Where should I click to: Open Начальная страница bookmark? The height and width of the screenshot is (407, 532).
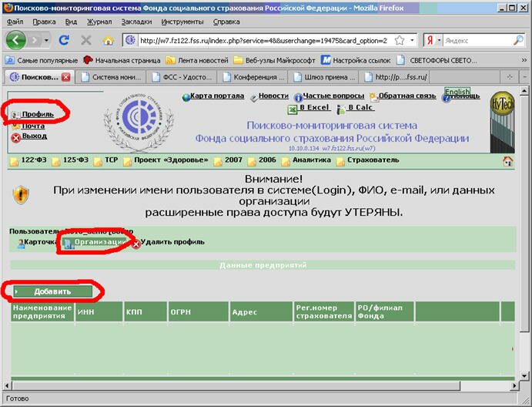pyautogui.click(x=122, y=60)
